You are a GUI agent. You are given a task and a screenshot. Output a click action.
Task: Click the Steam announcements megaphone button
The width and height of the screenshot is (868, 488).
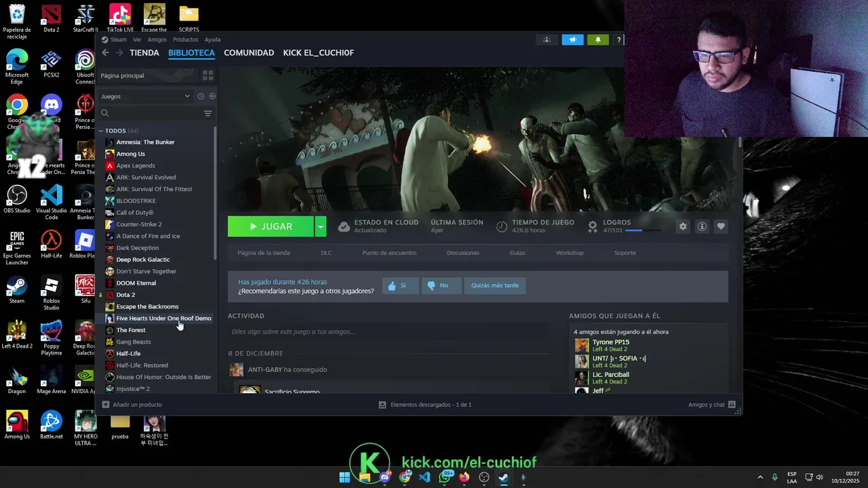pyautogui.click(x=572, y=40)
